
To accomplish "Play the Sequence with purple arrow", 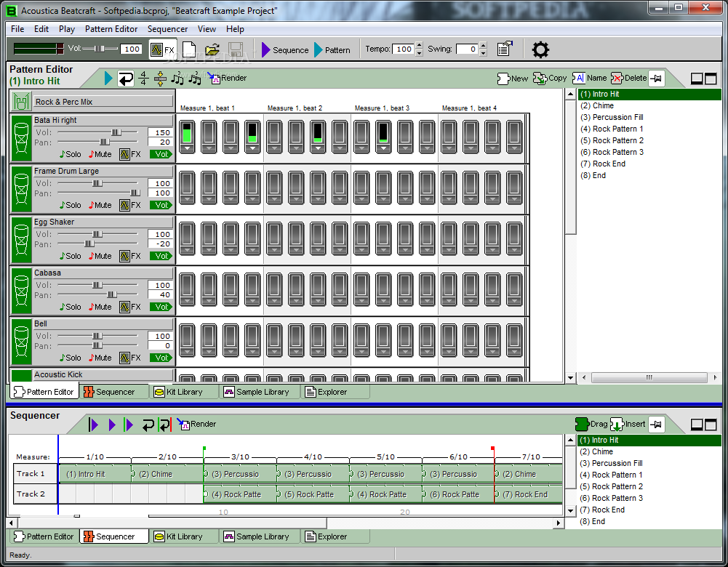I will click(284, 49).
